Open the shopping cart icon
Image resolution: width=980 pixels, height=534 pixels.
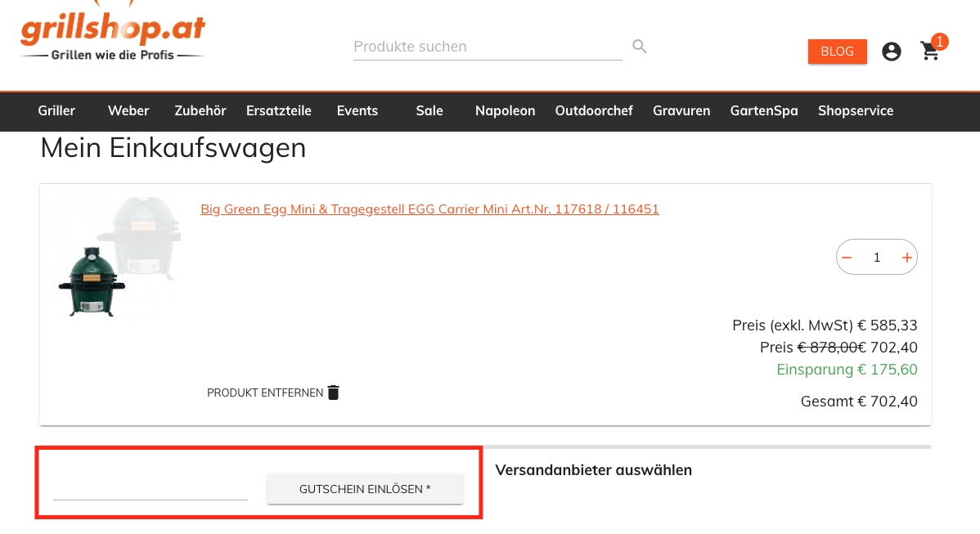[930, 52]
